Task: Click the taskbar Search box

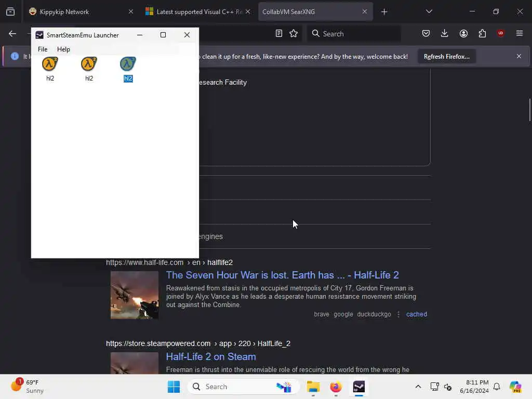Action: tap(243, 387)
